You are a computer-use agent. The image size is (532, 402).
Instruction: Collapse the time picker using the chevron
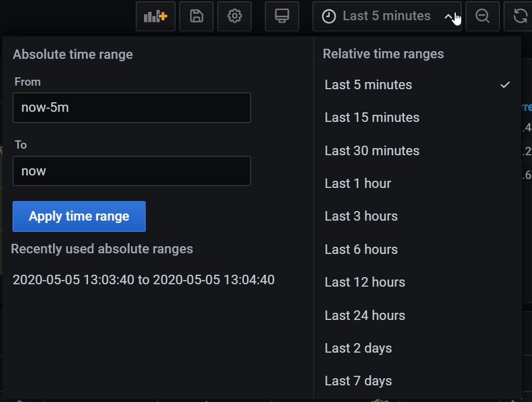pyautogui.click(x=449, y=17)
